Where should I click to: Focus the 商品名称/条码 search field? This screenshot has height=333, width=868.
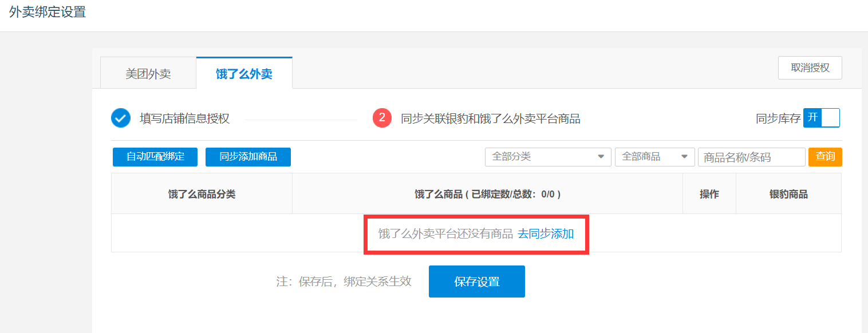pos(751,157)
